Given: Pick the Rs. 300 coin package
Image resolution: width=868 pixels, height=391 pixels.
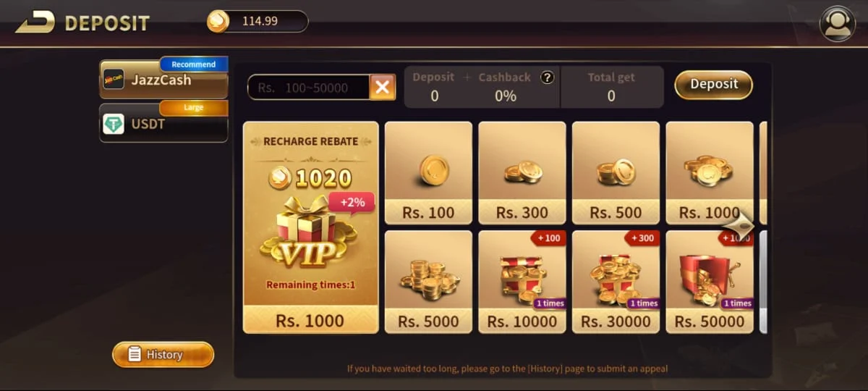Looking at the screenshot, I should click(x=522, y=173).
